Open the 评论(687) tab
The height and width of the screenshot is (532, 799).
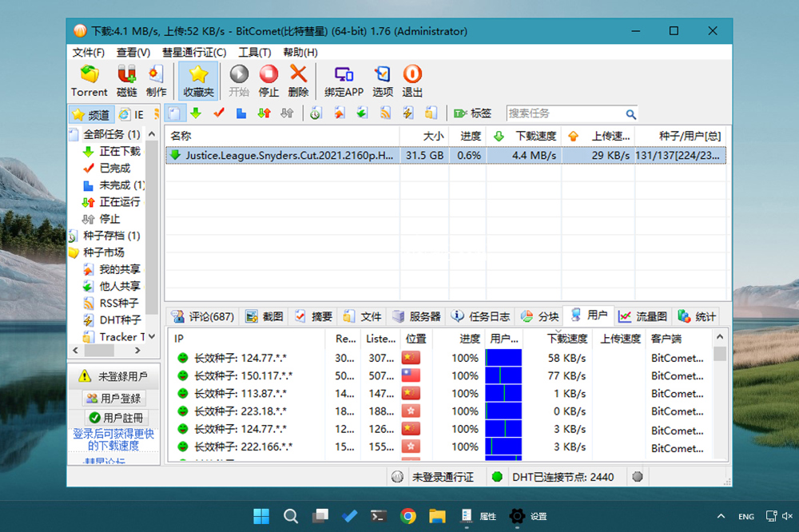tap(203, 316)
